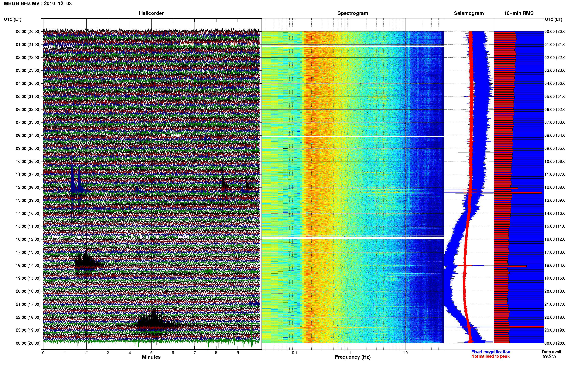The image size is (588, 368).
Task: Select the 10-min RMS panel heading
Action: click(519, 13)
